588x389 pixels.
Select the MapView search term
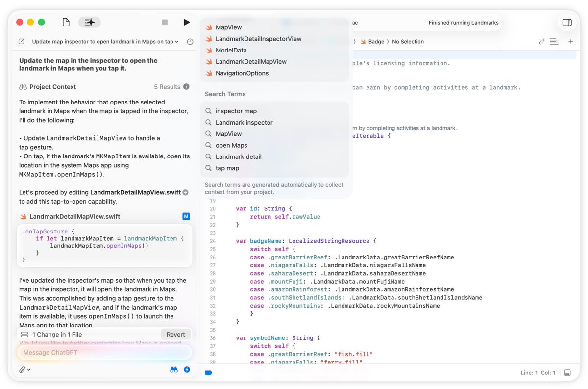tap(228, 134)
